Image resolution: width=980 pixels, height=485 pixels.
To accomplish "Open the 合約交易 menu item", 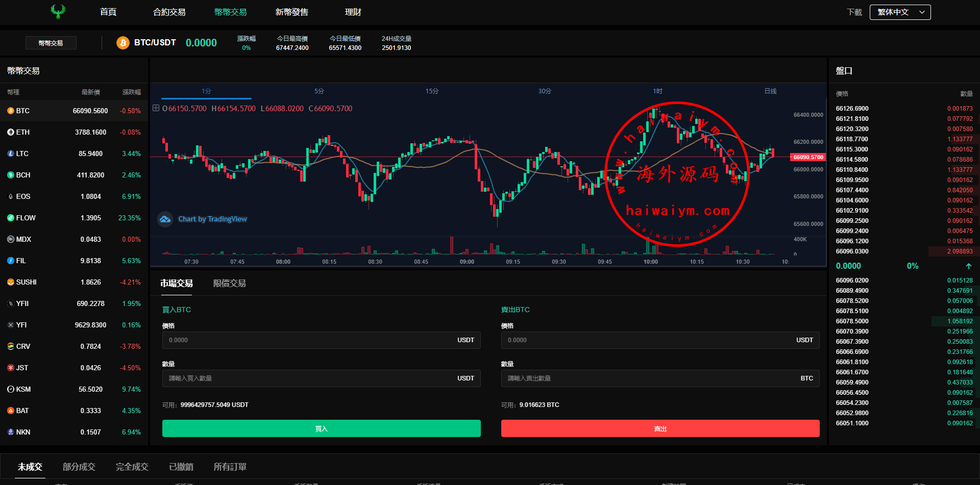I will 169,12.
